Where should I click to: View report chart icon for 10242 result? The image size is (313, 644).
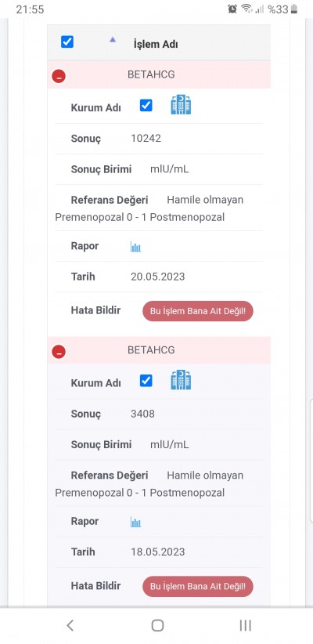click(x=135, y=247)
